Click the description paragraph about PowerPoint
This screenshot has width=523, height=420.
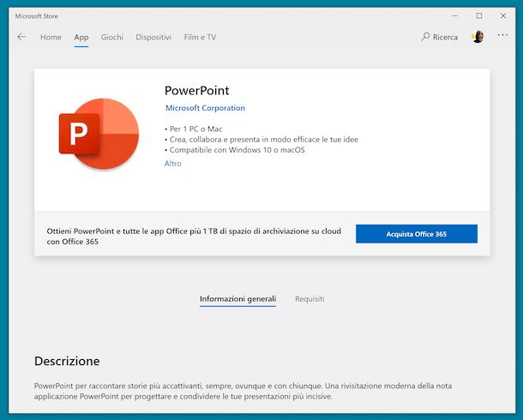click(x=243, y=391)
